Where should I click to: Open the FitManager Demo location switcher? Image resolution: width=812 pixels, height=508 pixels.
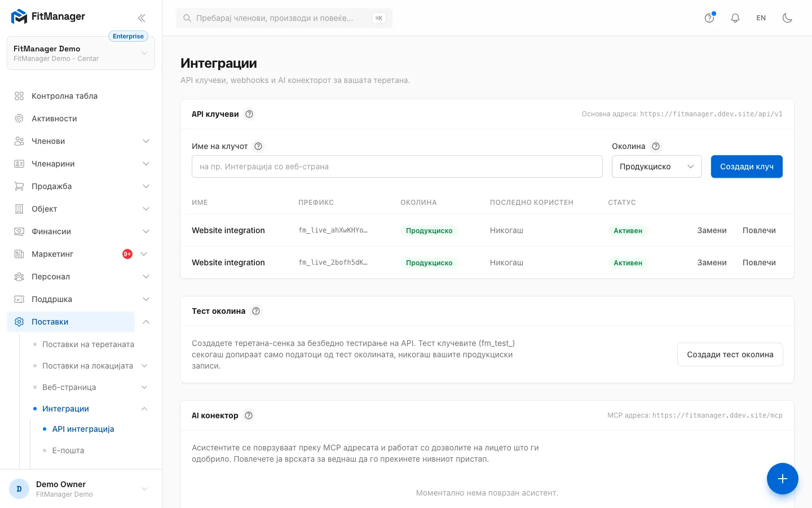[81, 53]
